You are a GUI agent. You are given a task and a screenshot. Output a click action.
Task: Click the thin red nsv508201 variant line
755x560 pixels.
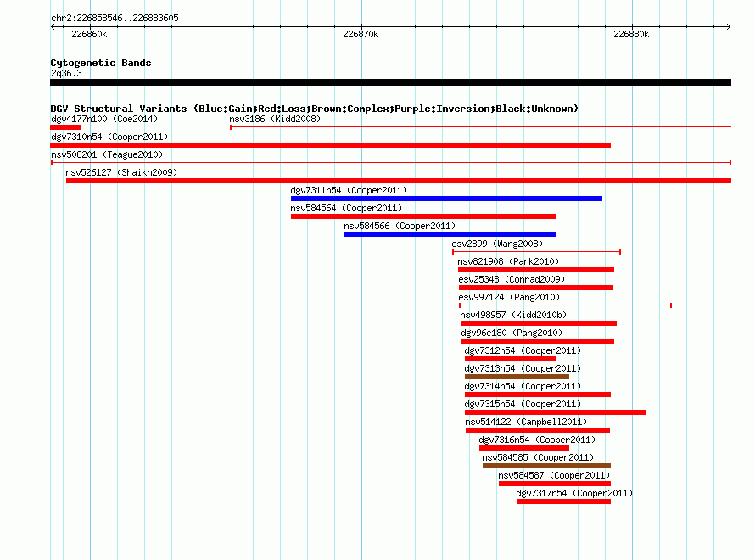coord(391,163)
